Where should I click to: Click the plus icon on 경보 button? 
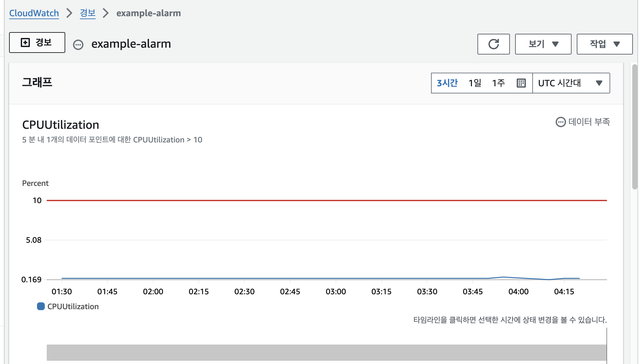point(25,42)
